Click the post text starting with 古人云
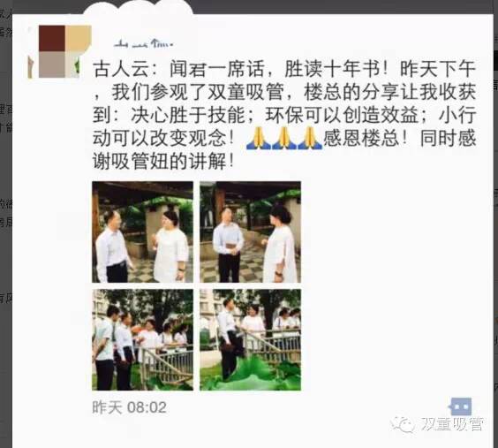Screen dimensions: 498x448 pyautogui.click(x=284, y=115)
